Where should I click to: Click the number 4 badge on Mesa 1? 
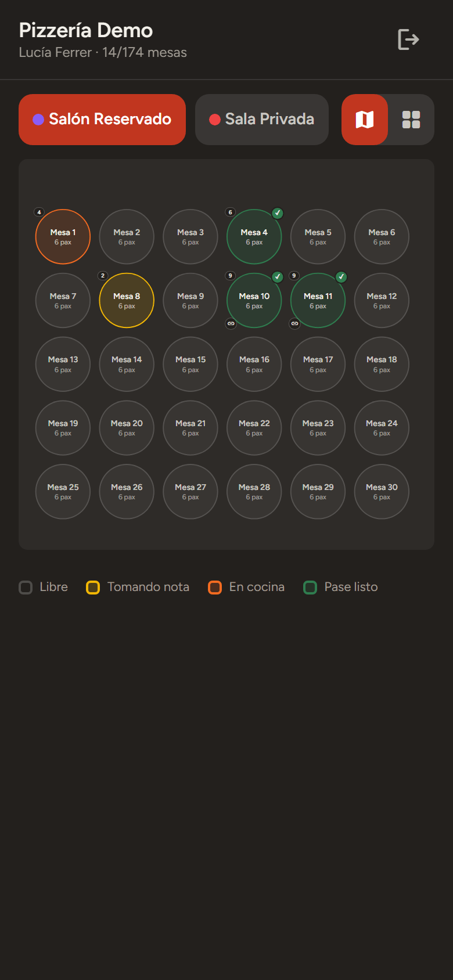coord(39,212)
